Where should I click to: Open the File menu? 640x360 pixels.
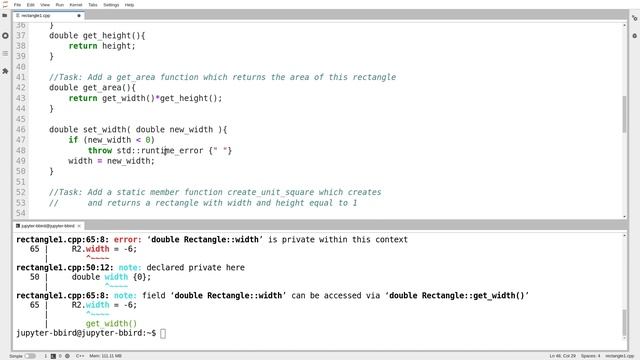pyautogui.click(x=17, y=5)
